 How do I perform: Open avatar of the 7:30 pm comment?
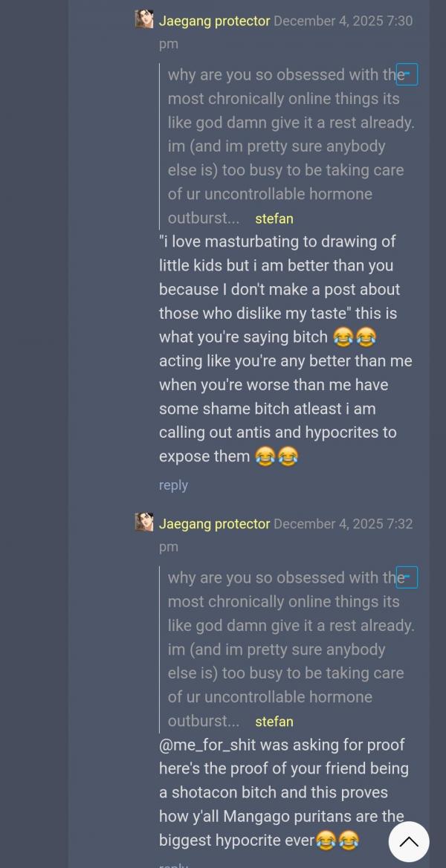click(144, 19)
